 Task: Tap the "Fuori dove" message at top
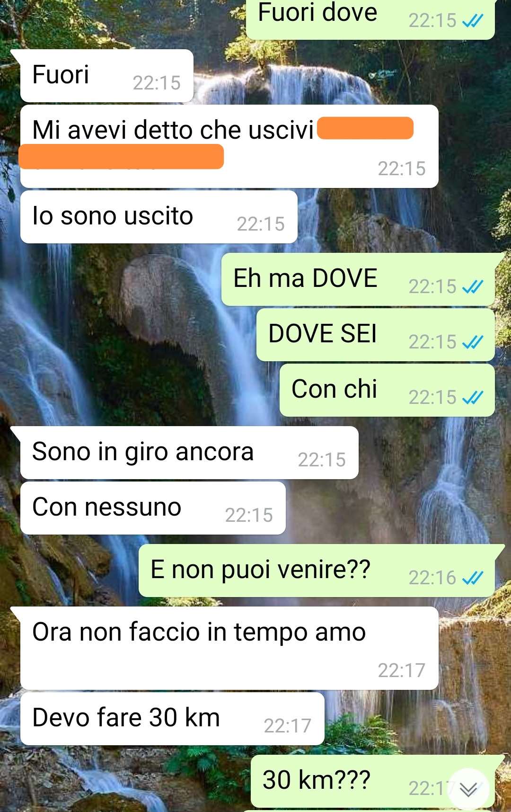click(370, 18)
